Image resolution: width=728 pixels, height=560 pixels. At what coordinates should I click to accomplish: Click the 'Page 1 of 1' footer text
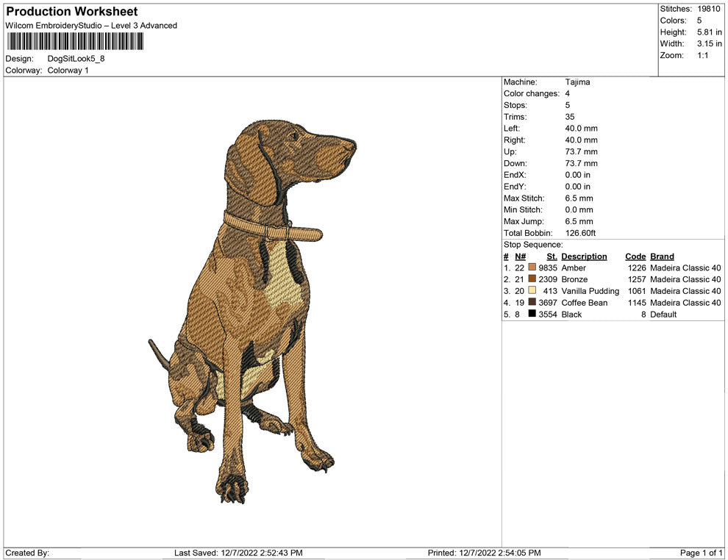click(701, 553)
